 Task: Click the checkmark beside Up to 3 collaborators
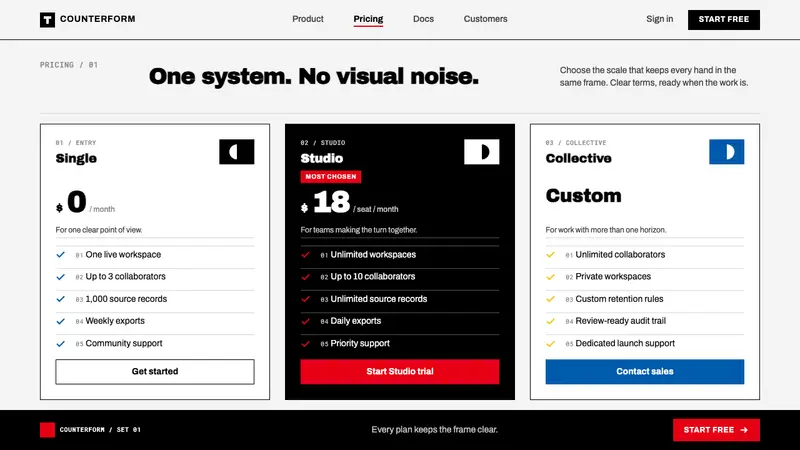(61, 277)
